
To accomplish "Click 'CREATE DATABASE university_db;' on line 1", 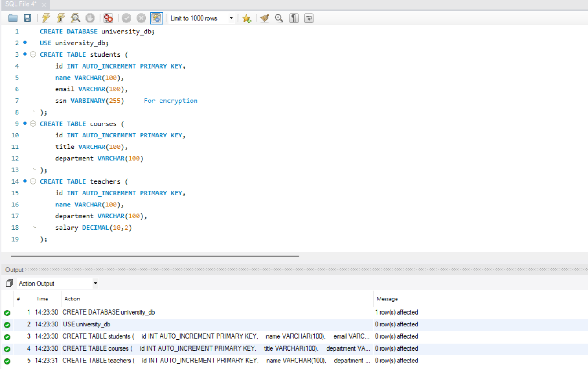I will click(98, 32).
